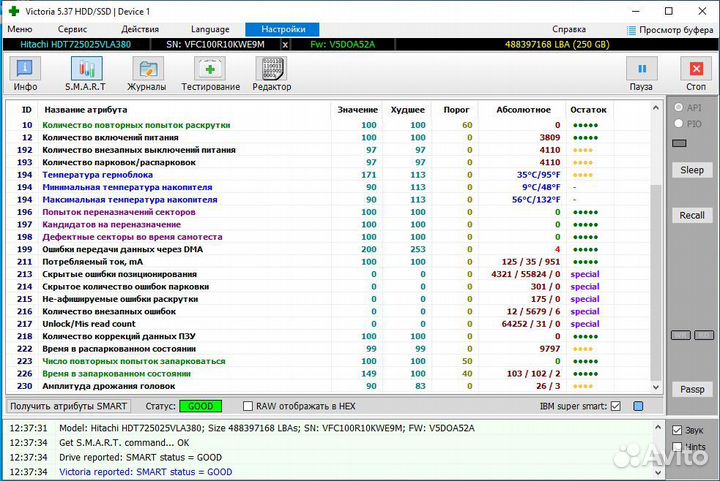
Task: Uncheck the Звук sound checkbox
Action: coord(678,430)
